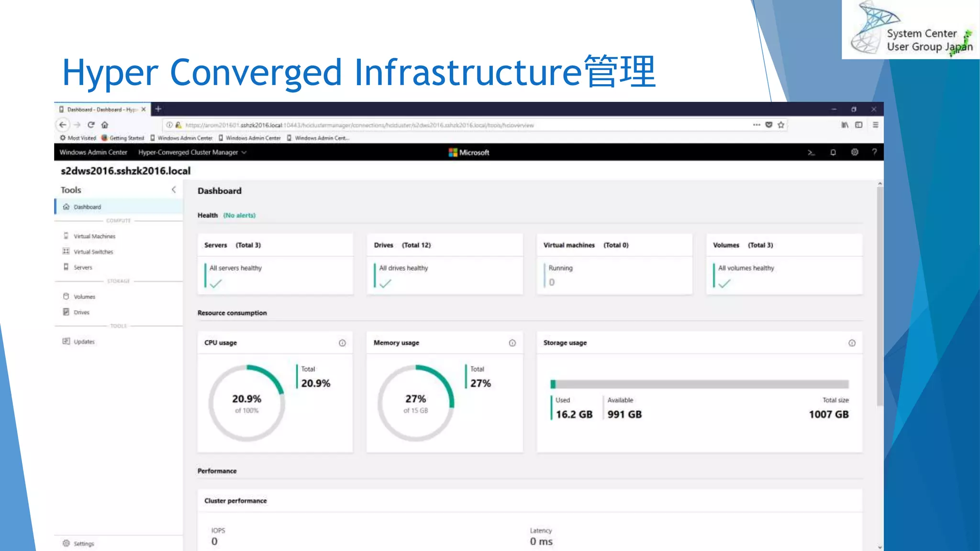
Task: Open Getting Started bookmark
Action: (x=122, y=138)
